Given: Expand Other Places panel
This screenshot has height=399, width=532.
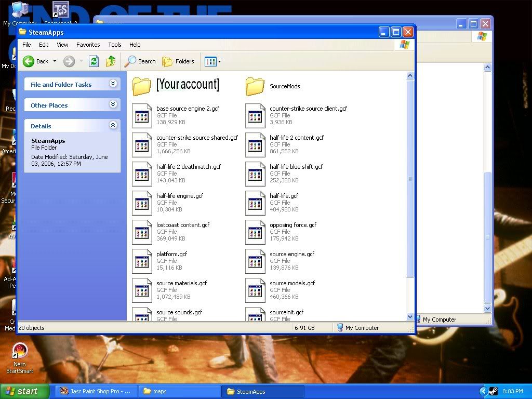Looking at the screenshot, I should [x=113, y=104].
